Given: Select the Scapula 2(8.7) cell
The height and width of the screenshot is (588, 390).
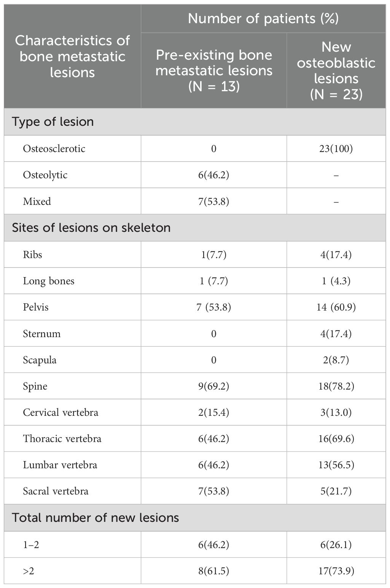Looking at the screenshot, I should pos(336,360).
